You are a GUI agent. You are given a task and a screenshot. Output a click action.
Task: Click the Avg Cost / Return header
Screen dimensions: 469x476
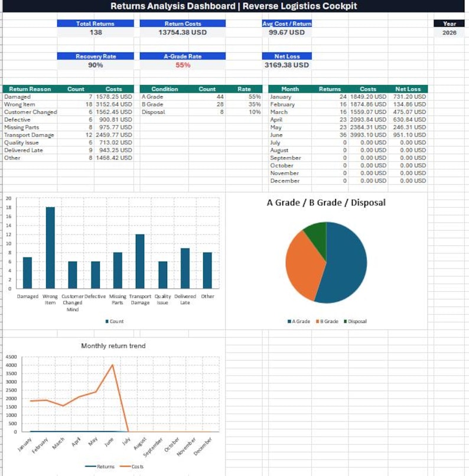287,24
